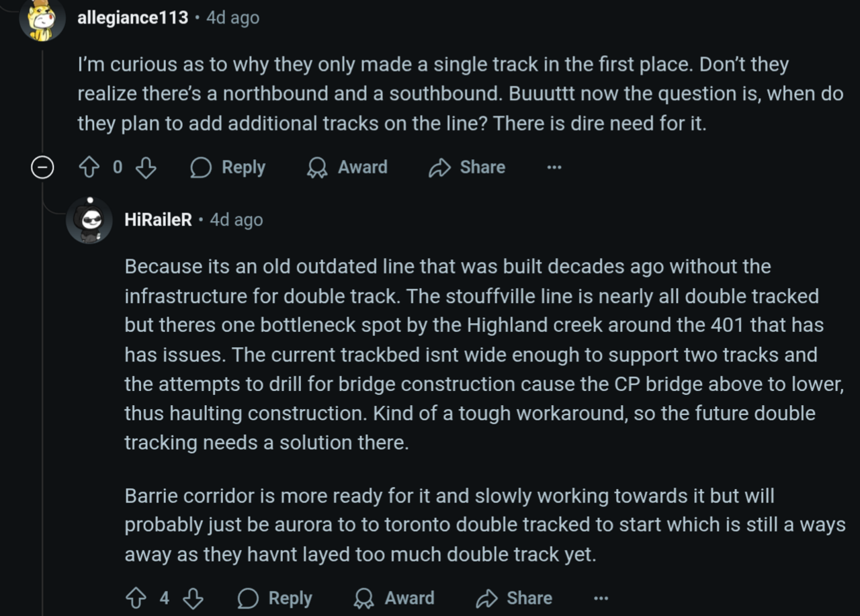This screenshot has height=616, width=860.
Task: Open the overflow menu on HiRaileR's reply
Action: click(600, 598)
